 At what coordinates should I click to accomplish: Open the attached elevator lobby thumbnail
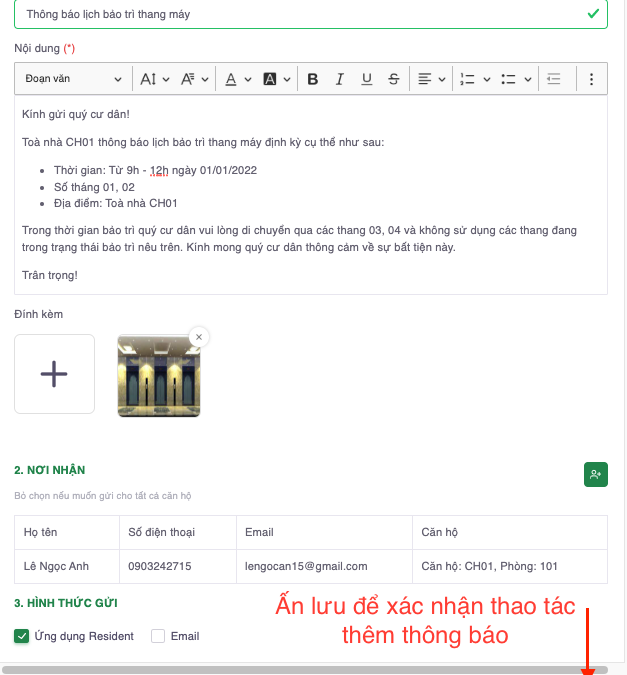tap(158, 376)
